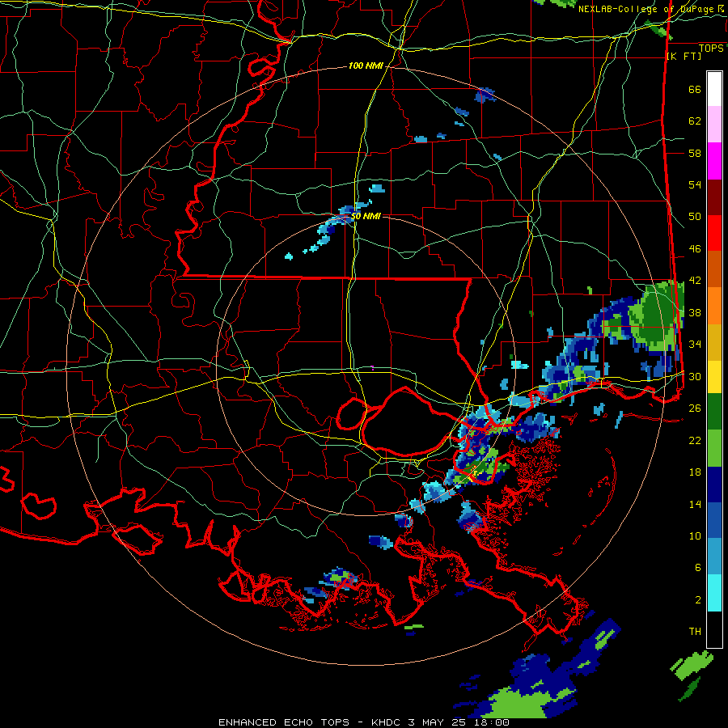Viewport: 728px width, 728px height.
Task: Click the bright red legend swatch
Action: click(x=714, y=233)
